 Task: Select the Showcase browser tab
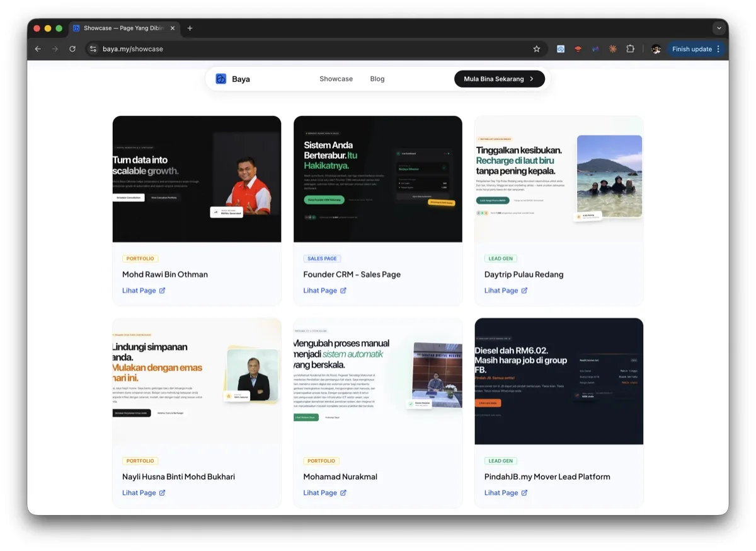pos(123,28)
